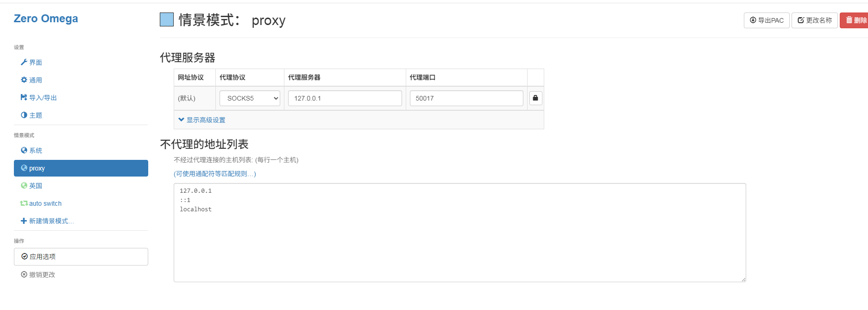Click the proxy port field showing 50017
Viewport: 868px width, 310px height.
coord(466,98)
